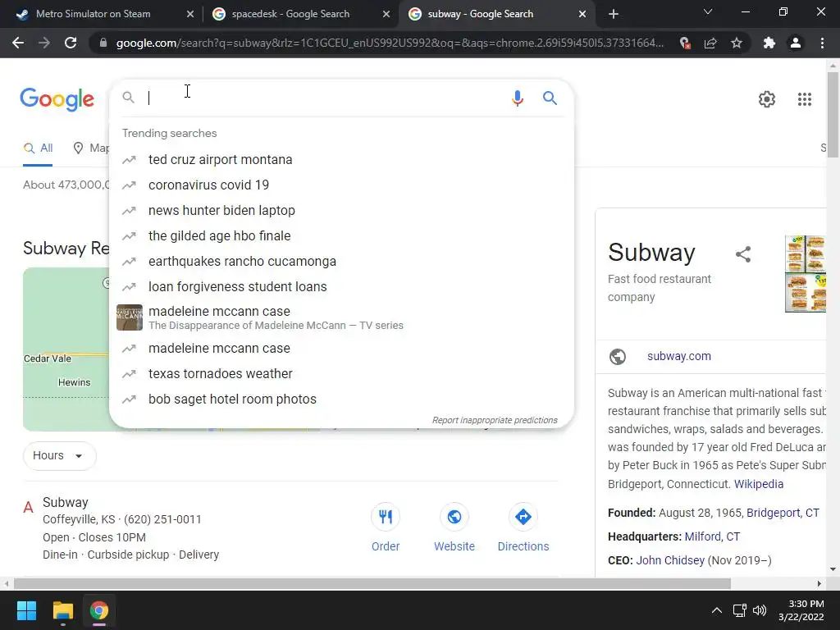Click the share page icon in address bar
The image size is (840, 630).
pyautogui.click(x=710, y=43)
